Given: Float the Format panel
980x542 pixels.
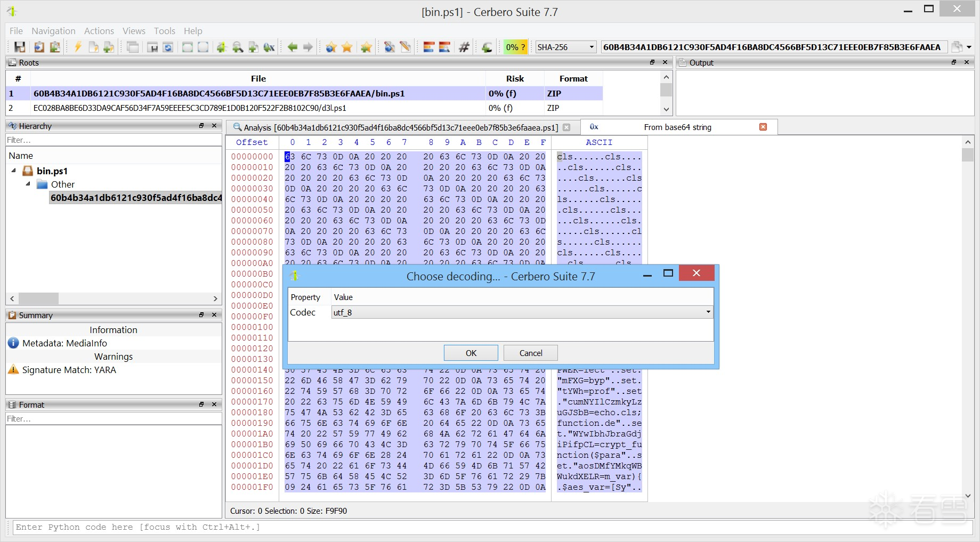Looking at the screenshot, I should [201, 405].
